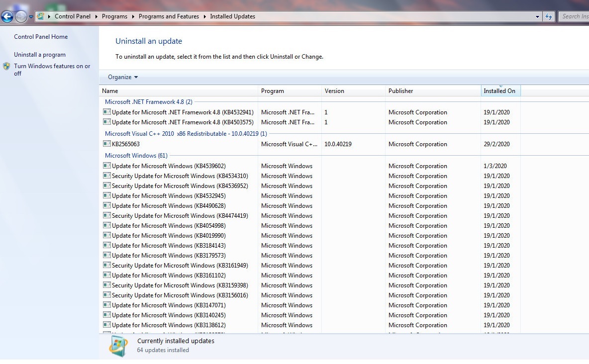This screenshot has width=589, height=364.
Task: Sort by the Name column header
Action: (179, 91)
